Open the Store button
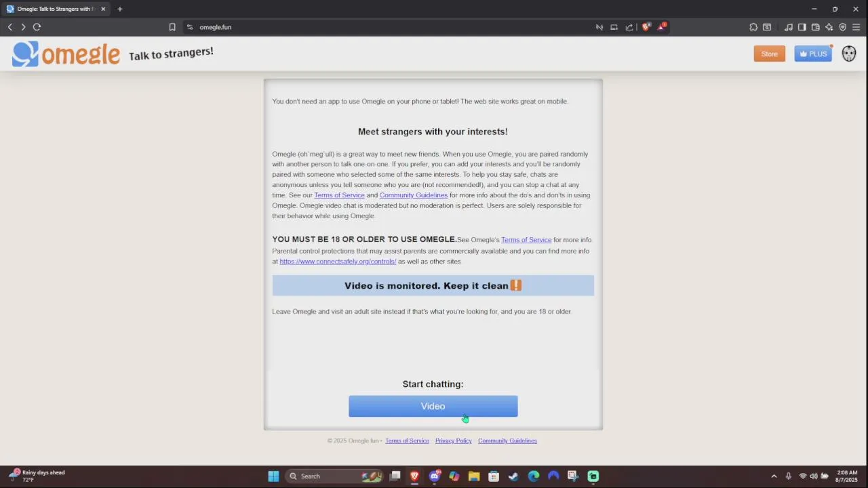 point(769,54)
